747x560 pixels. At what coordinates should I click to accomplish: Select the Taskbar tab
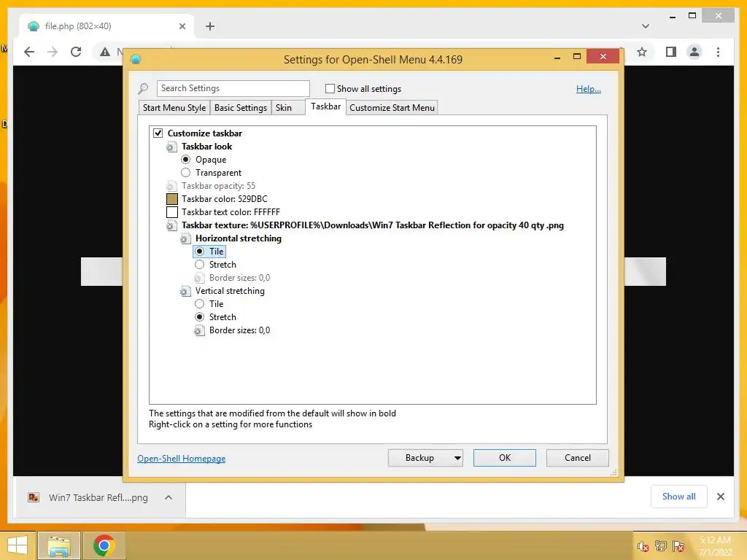point(326,106)
